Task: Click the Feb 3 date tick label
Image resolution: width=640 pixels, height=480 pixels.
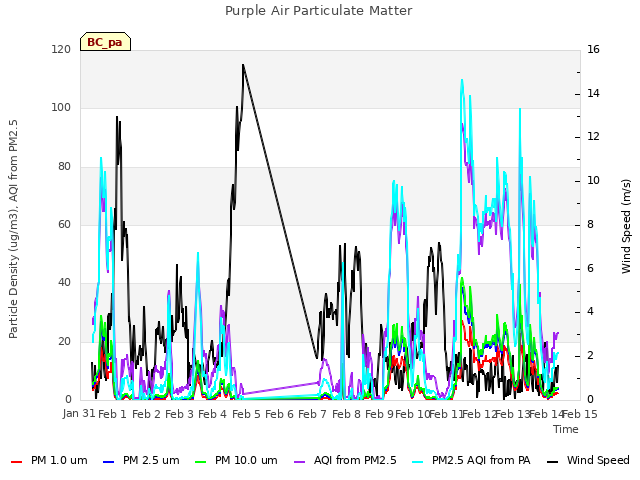Action: pyautogui.click(x=180, y=414)
